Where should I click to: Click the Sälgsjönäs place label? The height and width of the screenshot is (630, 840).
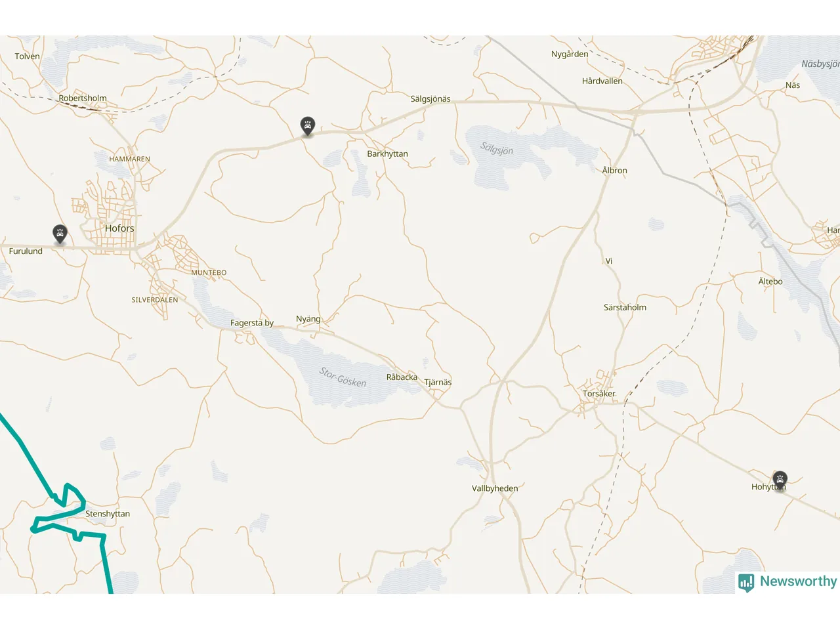[x=430, y=99]
